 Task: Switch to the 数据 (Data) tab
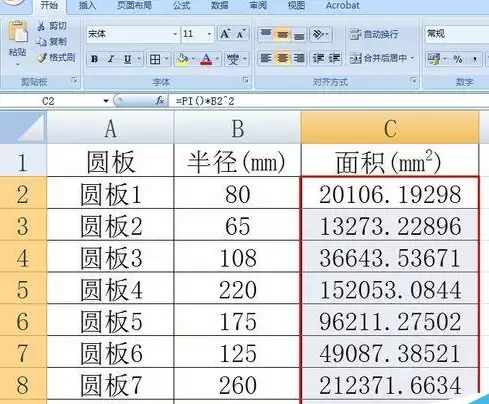220,6
